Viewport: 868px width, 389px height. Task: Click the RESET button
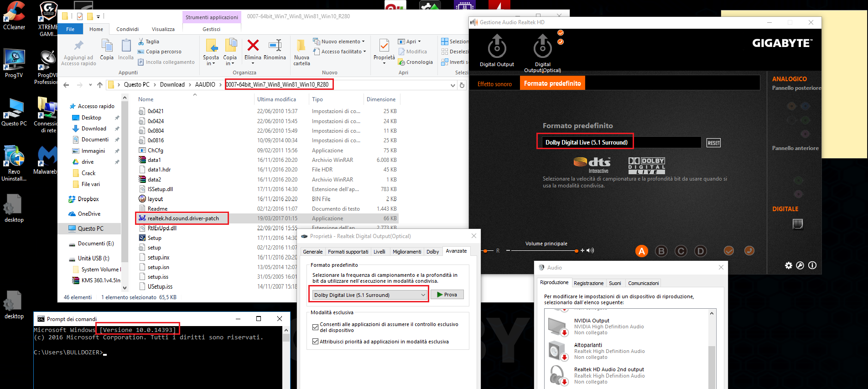714,143
